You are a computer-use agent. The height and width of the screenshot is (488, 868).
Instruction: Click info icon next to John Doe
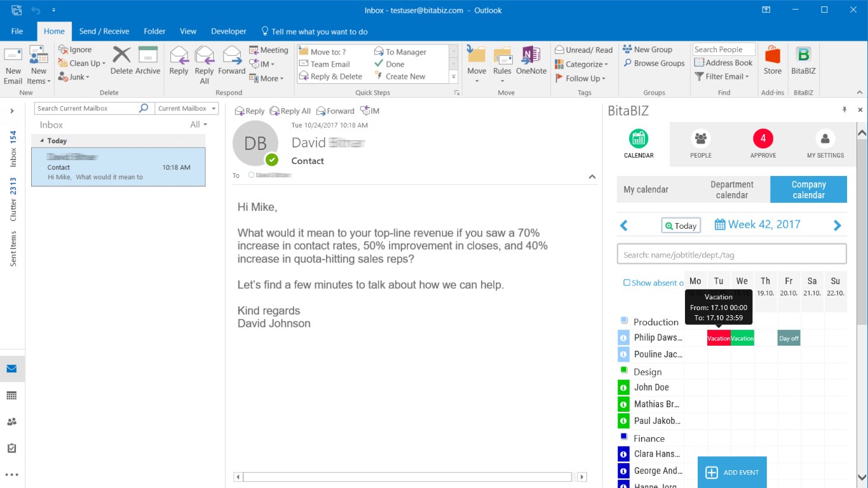point(623,387)
